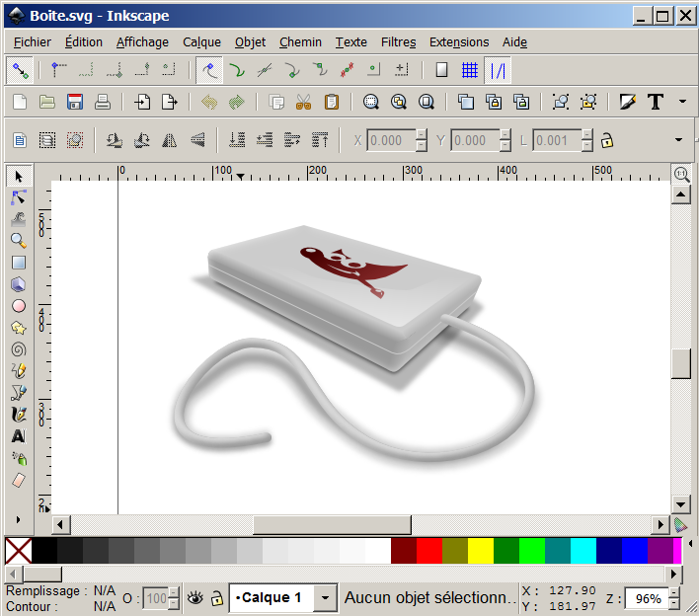Click the Export icon

click(170, 102)
